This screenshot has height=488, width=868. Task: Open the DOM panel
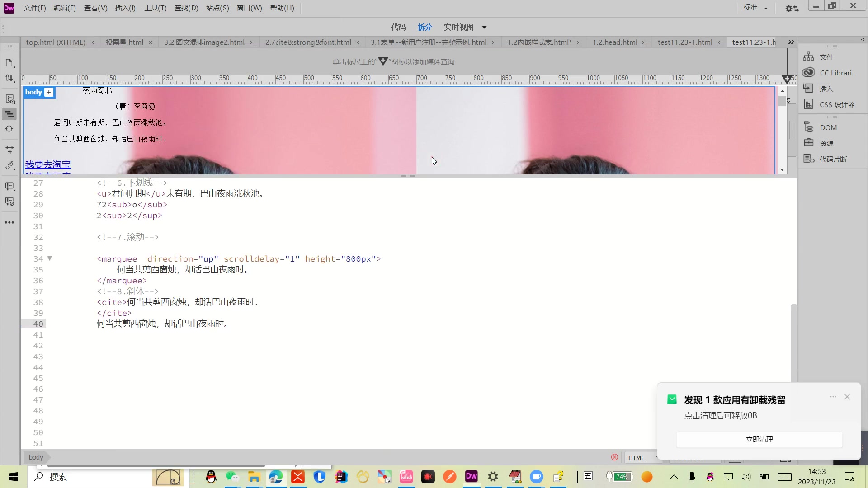pyautogui.click(x=828, y=127)
